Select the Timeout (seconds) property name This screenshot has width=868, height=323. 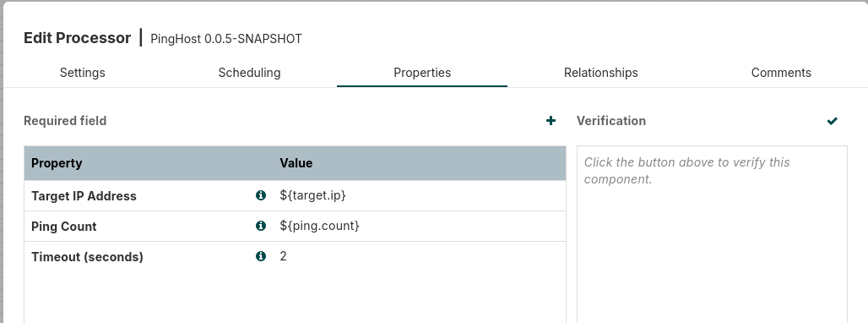pyautogui.click(x=87, y=257)
